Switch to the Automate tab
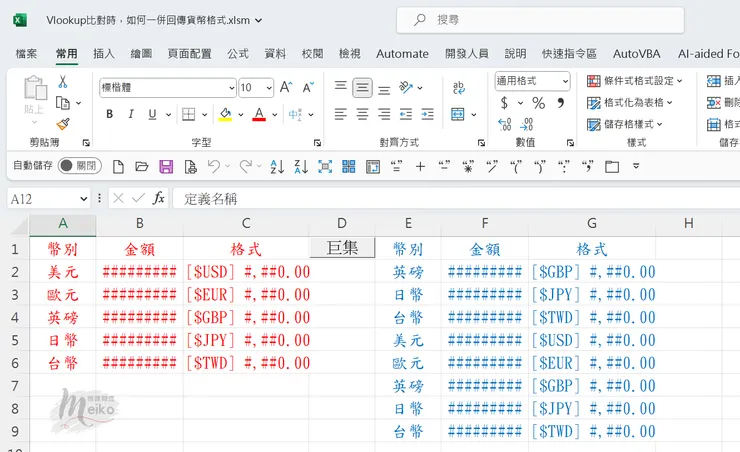This screenshot has height=452, width=740. tap(402, 54)
